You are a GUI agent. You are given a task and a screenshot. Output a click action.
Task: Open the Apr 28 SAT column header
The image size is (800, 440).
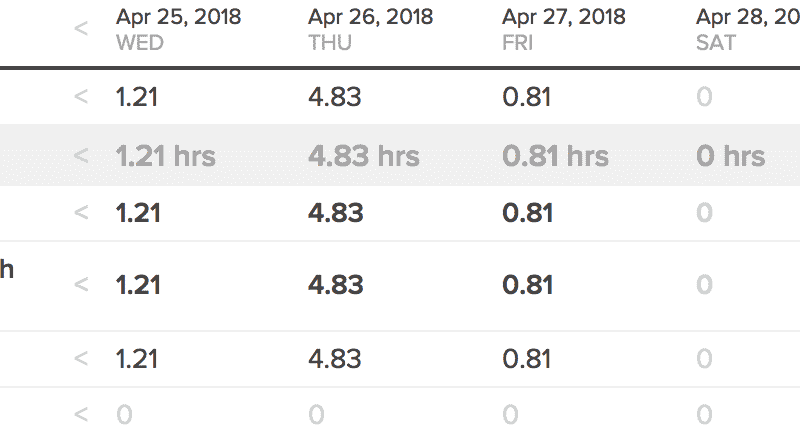pos(745,28)
